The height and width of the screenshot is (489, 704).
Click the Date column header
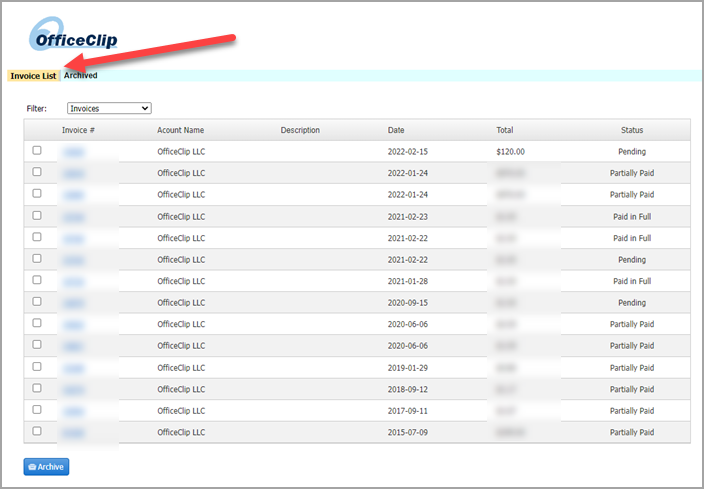click(x=396, y=130)
